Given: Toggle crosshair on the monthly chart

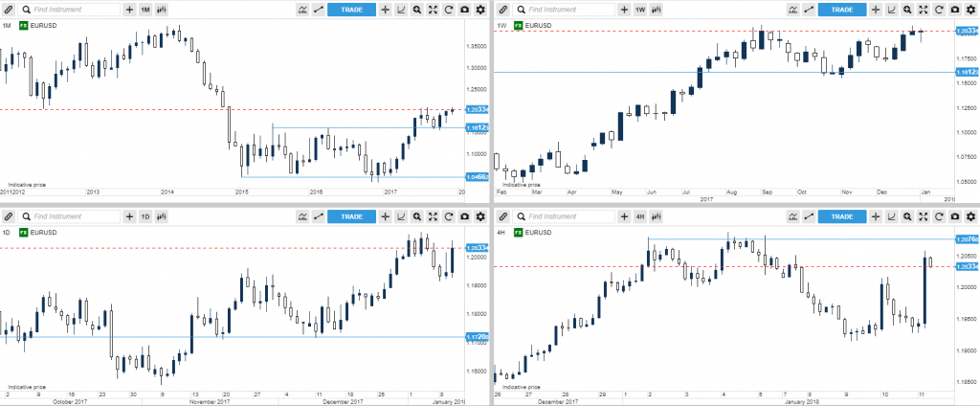Looking at the screenshot, I should tap(385, 10).
